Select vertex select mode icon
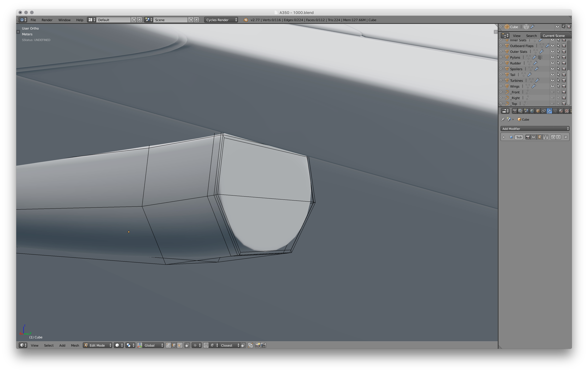 (168, 345)
